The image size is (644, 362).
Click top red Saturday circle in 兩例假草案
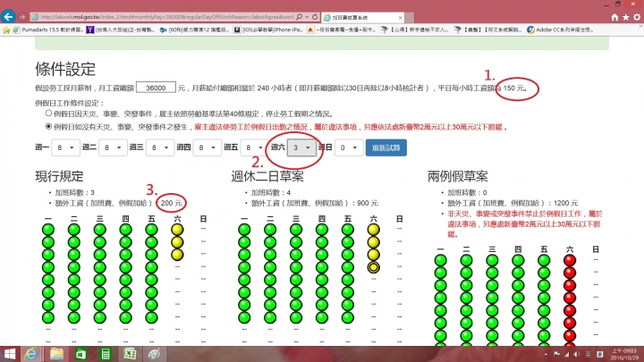coord(570,260)
